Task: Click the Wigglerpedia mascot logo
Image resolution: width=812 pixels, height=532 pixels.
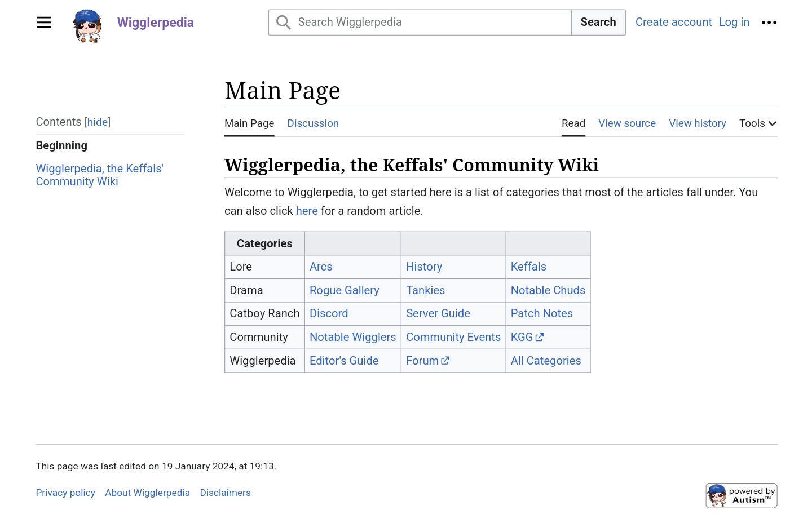Action: tap(87, 25)
